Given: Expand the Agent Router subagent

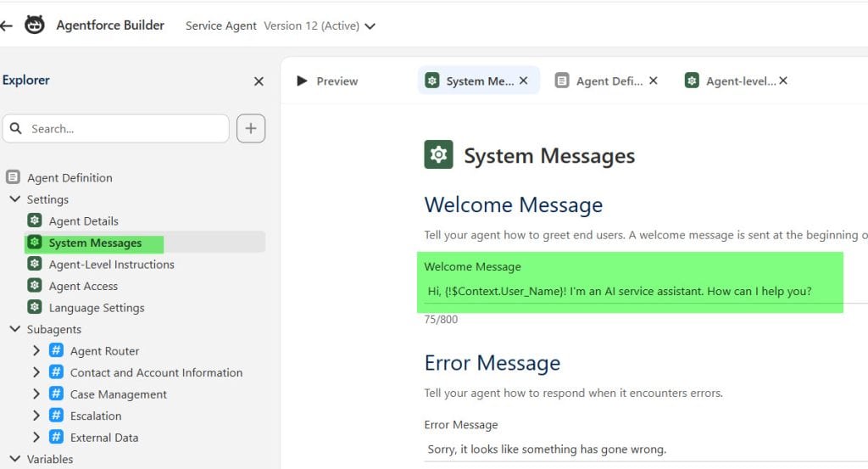Looking at the screenshot, I should coord(36,350).
